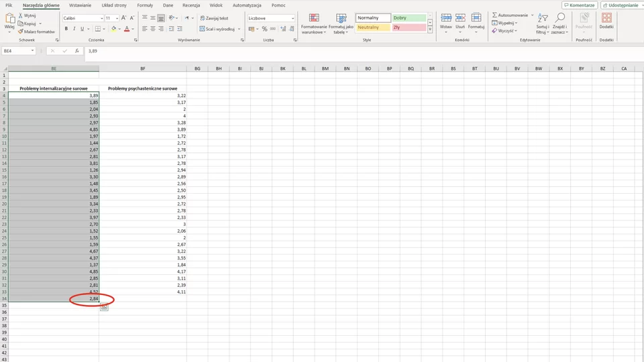Apply percent style format

click(264, 29)
